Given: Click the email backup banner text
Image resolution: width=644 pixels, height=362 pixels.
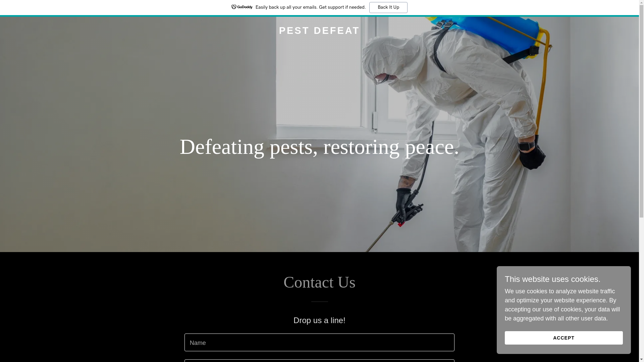Looking at the screenshot, I should [x=311, y=7].
